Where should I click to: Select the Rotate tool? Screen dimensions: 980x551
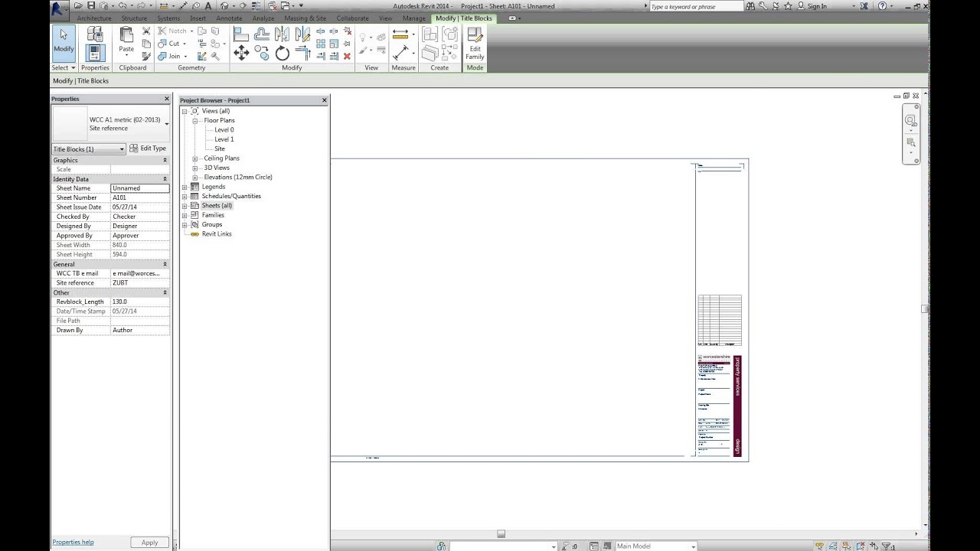(x=283, y=53)
